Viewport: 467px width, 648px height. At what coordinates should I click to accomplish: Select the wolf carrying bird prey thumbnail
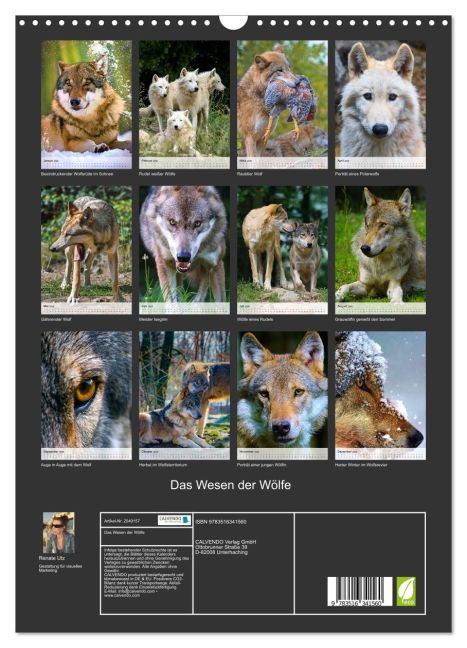point(282,104)
